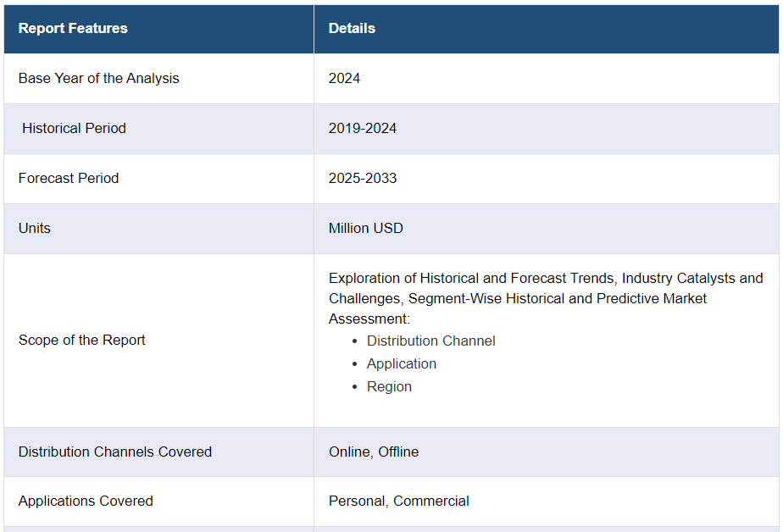
Task: Select the Scope of the Report label
Action: 82,340
